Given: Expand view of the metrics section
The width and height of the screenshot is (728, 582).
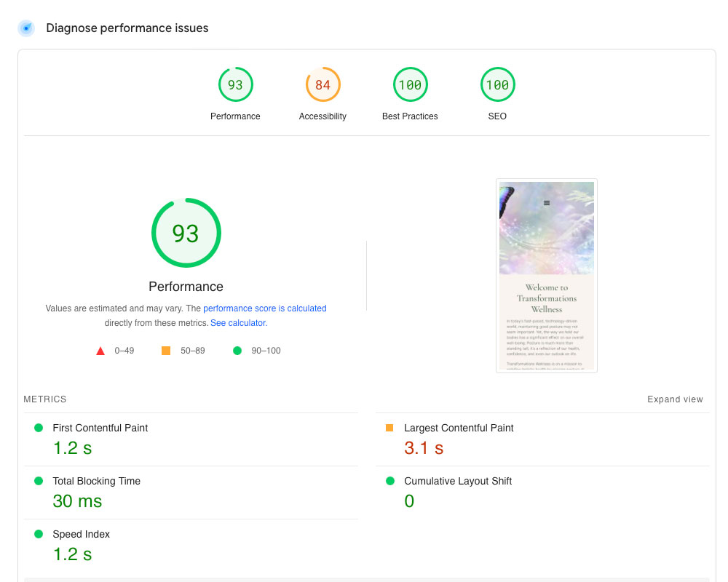Looking at the screenshot, I should (675, 399).
